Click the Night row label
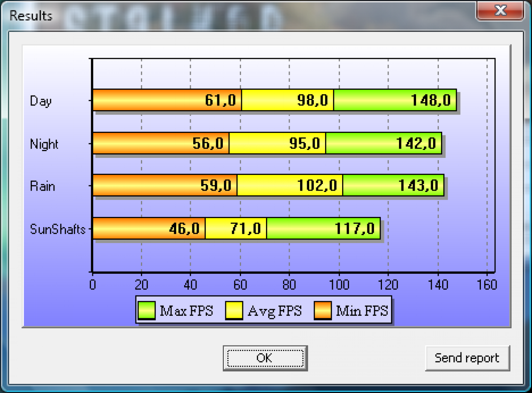The height and width of the screenshot is (393, 532). (x=44, y=144)
